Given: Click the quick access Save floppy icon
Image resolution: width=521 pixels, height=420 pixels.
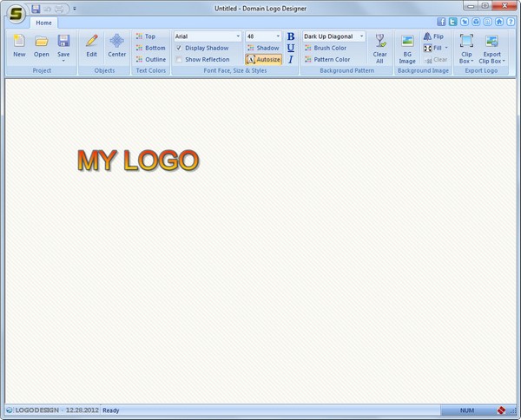Looking at the screenshot, I should [36, 9].
